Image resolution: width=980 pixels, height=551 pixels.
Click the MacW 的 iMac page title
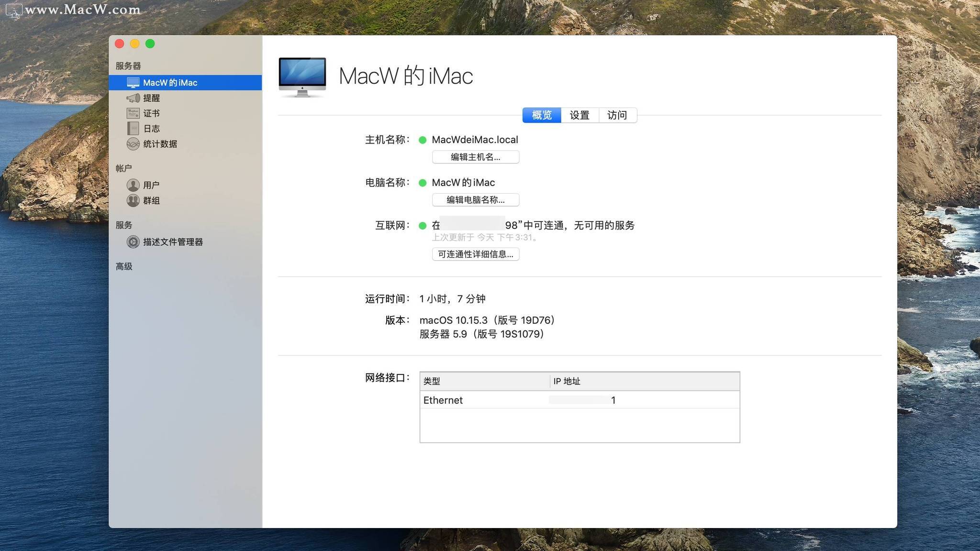point(406,76)
